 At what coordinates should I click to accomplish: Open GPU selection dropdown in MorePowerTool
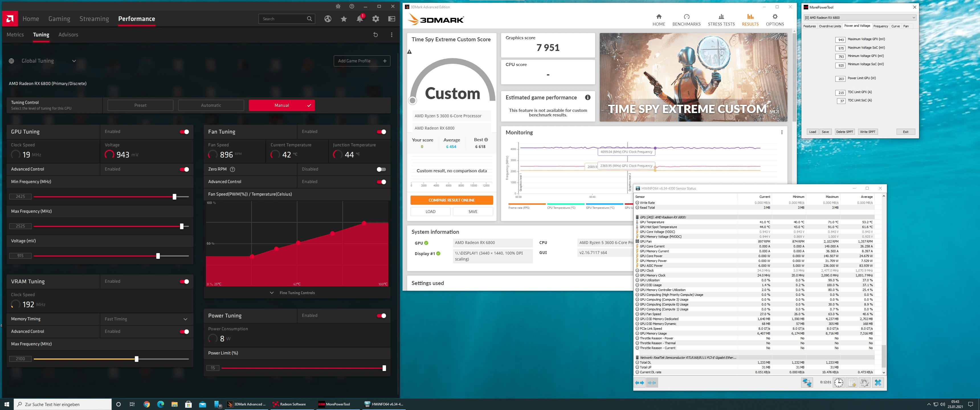coord(860,17)
